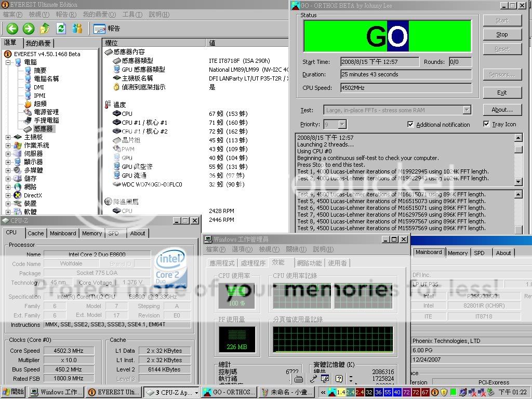The height and width of the screenshot is (399, 532).
Task: Click the users icon in EVEREST toolbar
Action: [77, 29]
